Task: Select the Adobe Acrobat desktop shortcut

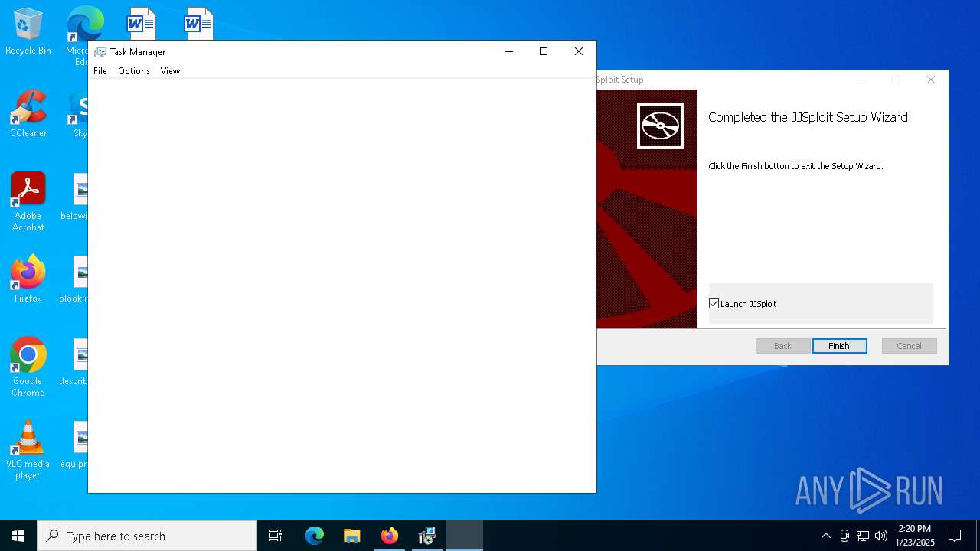Action: click(x=28, y=202)
